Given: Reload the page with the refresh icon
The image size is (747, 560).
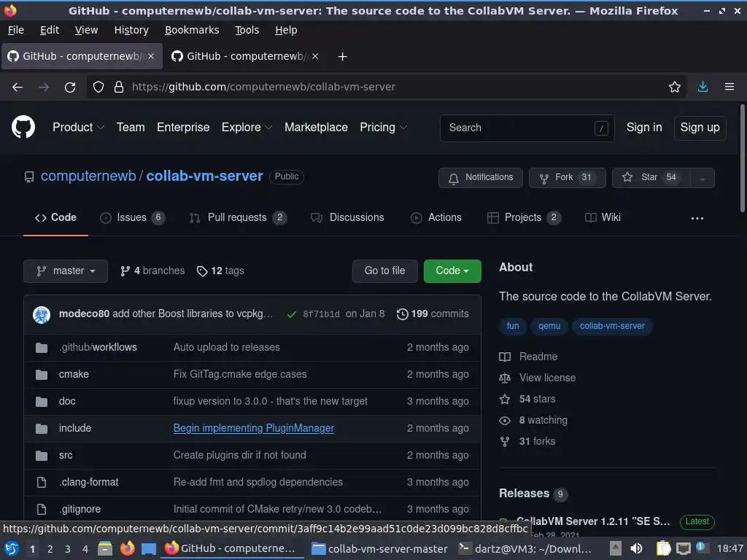Looking at the screenshot, I should [x=70, y=87].
